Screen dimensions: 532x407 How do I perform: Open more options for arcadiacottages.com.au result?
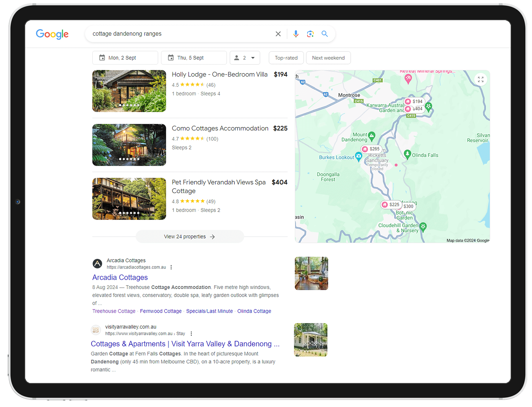(x=171, y=267)
